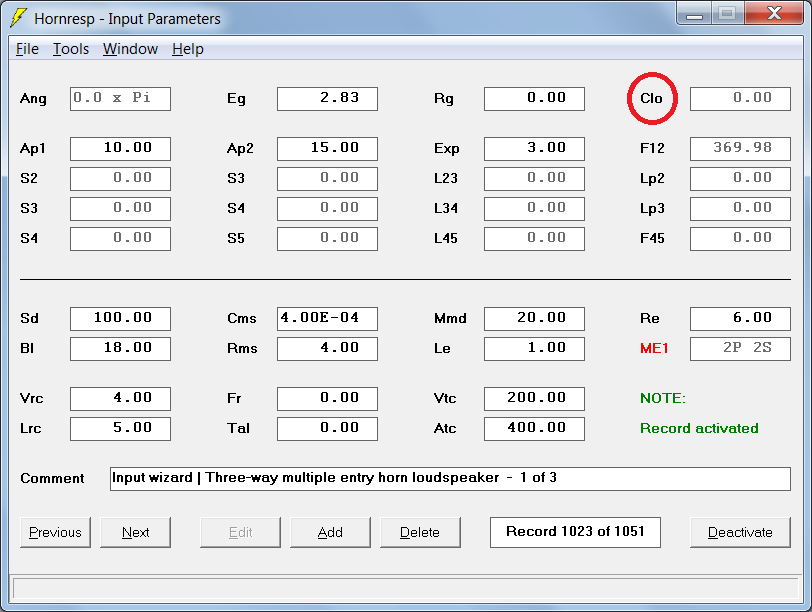Click the Lp2 input field
The width and height of the screenshot is (812, 612).
740,179
